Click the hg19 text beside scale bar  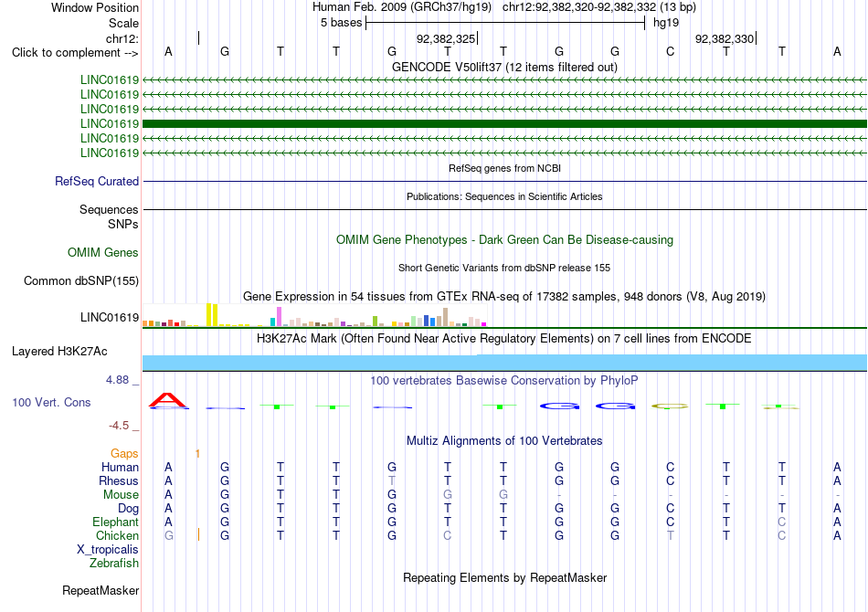click(666, 23)
